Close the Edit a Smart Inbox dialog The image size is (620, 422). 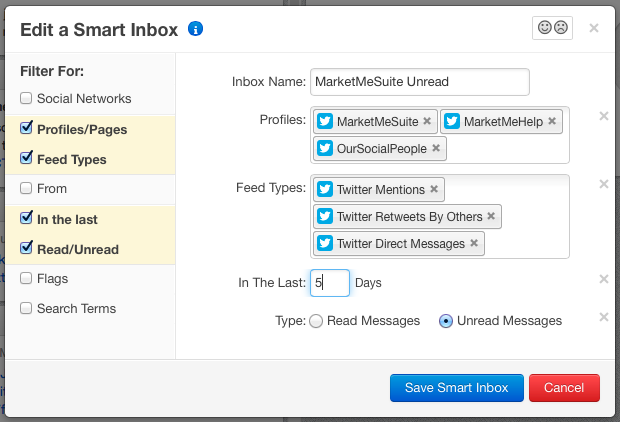pos(594,28)
